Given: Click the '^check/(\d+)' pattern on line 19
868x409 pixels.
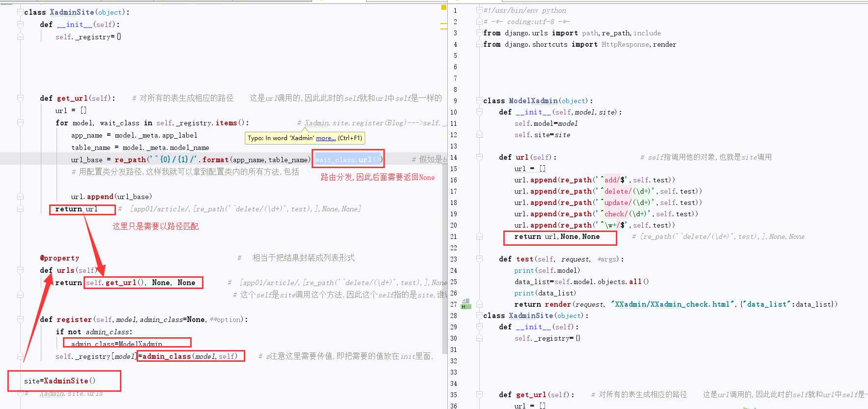Looking at the screenshot, I should point(624,214).
